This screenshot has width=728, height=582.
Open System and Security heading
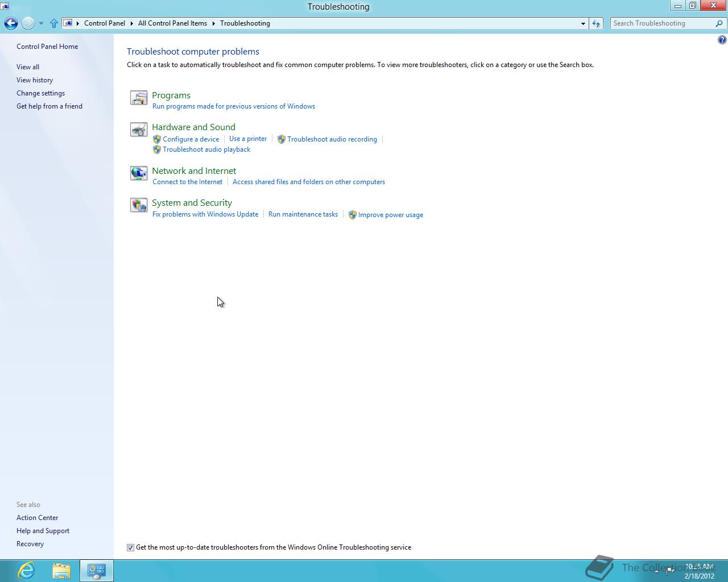192,203
